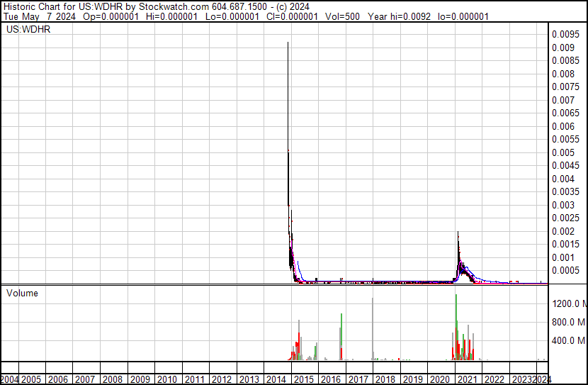Select the 0.0045 price axis label
Screen dimensions: 588x385
[565, 166]
